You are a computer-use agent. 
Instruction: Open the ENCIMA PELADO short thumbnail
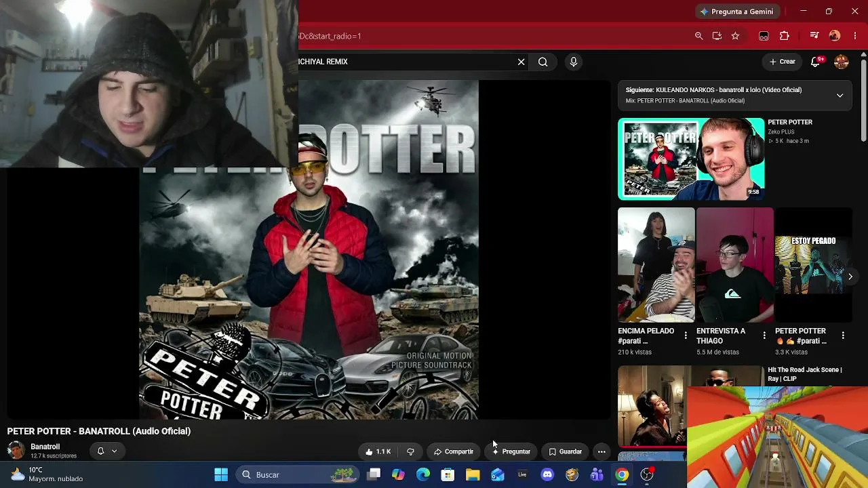[x=656, y=265]
